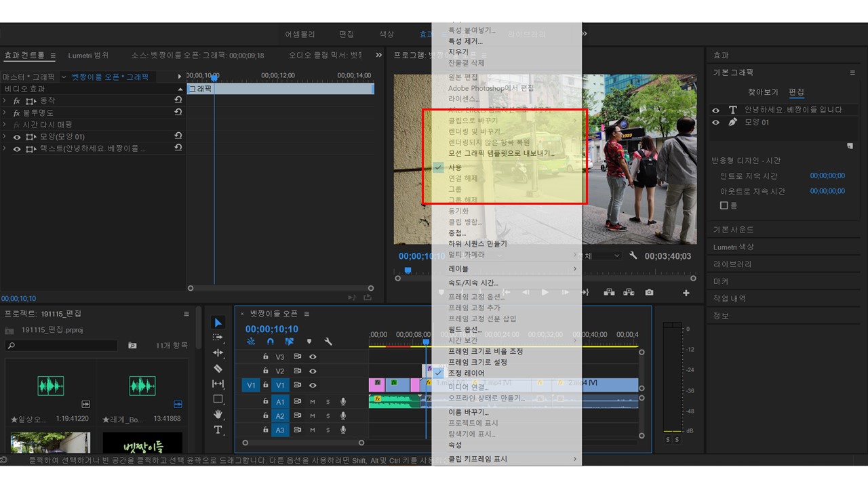Open the 기본 그래픽 panel menu
Viewport: 868px width, 488px height.
click(852, 73)
